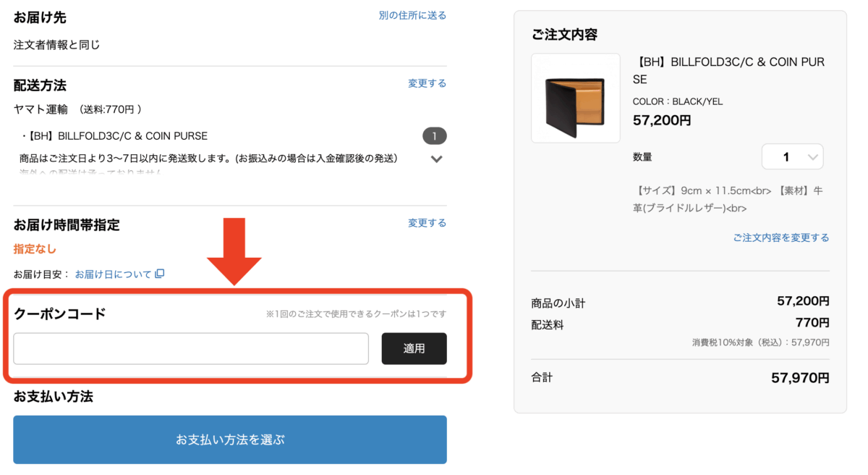Image resolution: width=868 pixels, height=475 pixels.
Task: Click the ヤマト運輸 shipping method text
Action: point(41,109)
